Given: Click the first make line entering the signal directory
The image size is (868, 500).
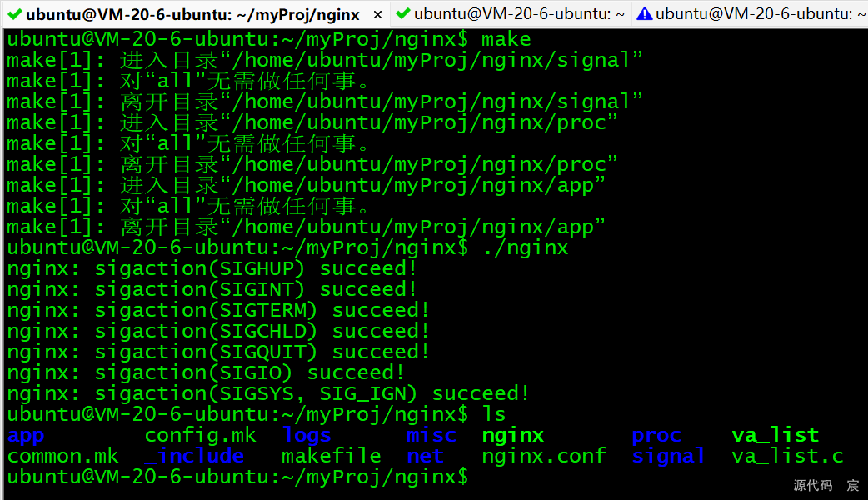Looking at the screenshot, I should tap(324, 60).
